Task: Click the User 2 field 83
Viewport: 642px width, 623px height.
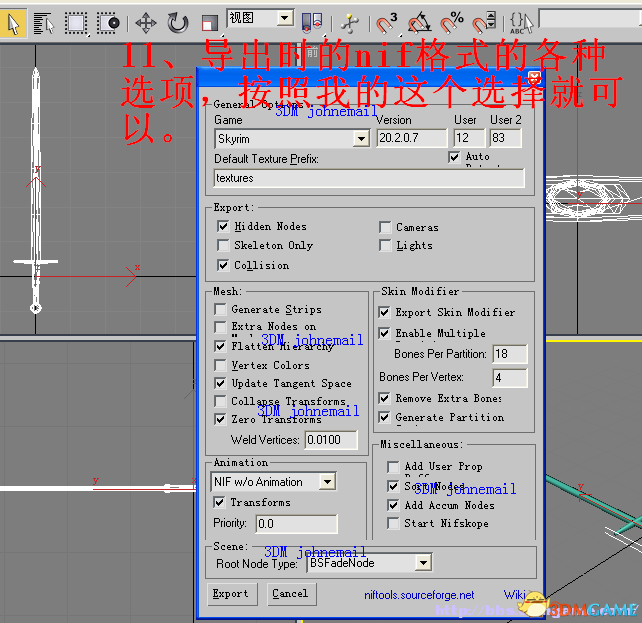Action: (506, 138)
